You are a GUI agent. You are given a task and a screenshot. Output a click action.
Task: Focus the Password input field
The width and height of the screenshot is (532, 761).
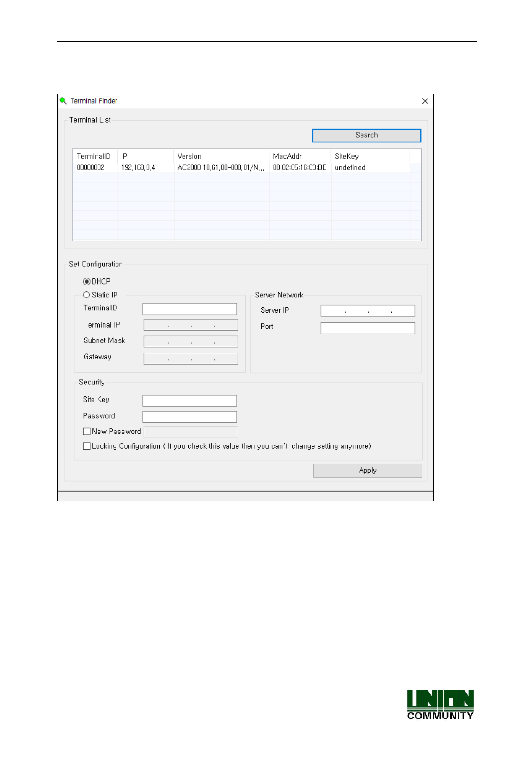(x=190, y=417)
